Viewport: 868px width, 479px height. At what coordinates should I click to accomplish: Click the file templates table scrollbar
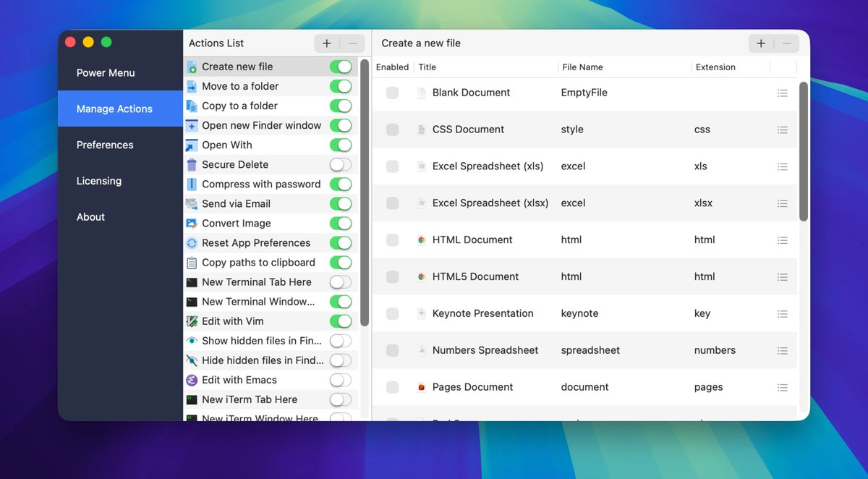(803, 152)
